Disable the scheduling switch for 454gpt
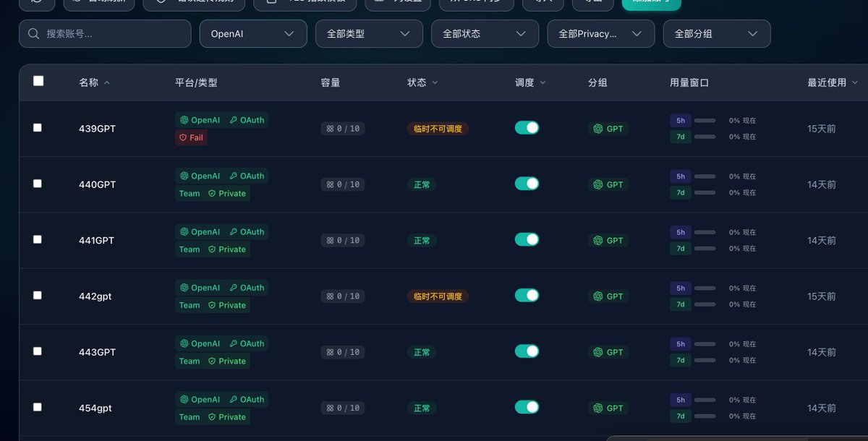This screenshot has height=441, width=868. (x=527, y=407)
